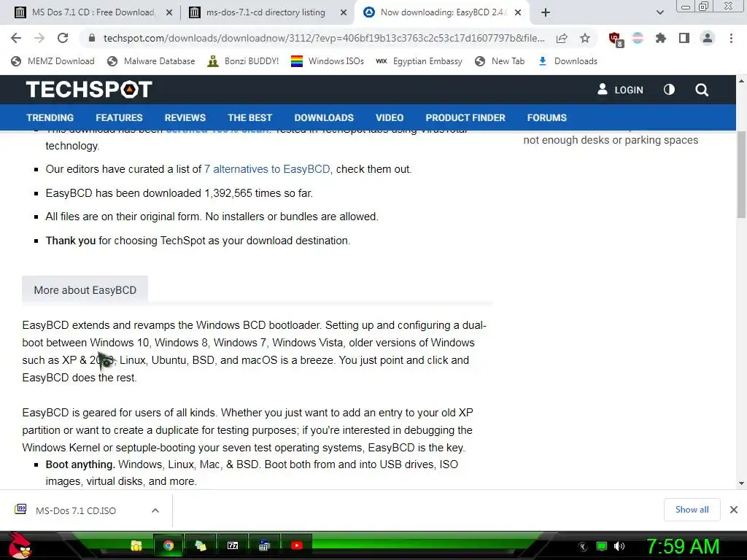
Task: Open the DOWNLOADS menu
Action: click(x=324, y=117)
